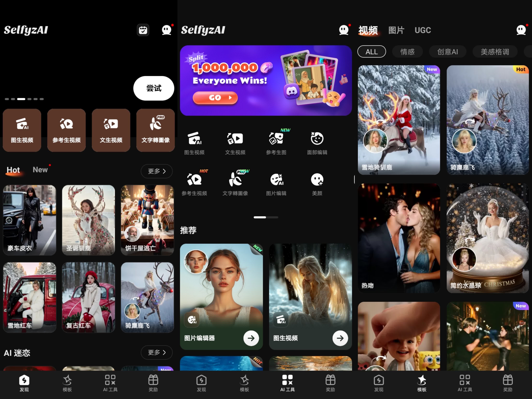Tap the brown 文生视频 tile
Image resolution: width=532 pixels, height=399 pixels.
click(x=111, y=130)
